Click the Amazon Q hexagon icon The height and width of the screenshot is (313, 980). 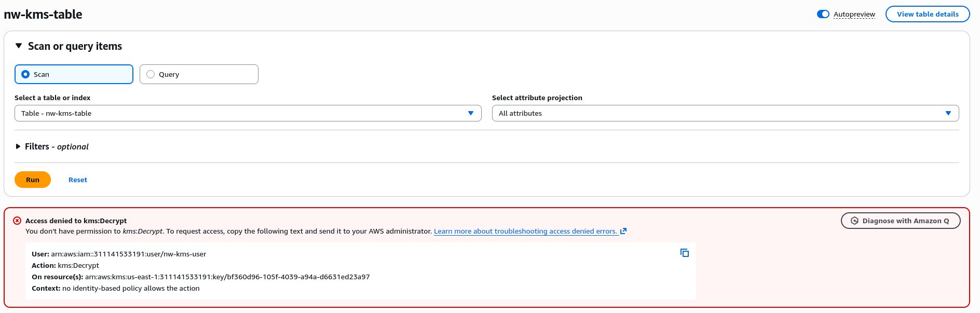854,221
